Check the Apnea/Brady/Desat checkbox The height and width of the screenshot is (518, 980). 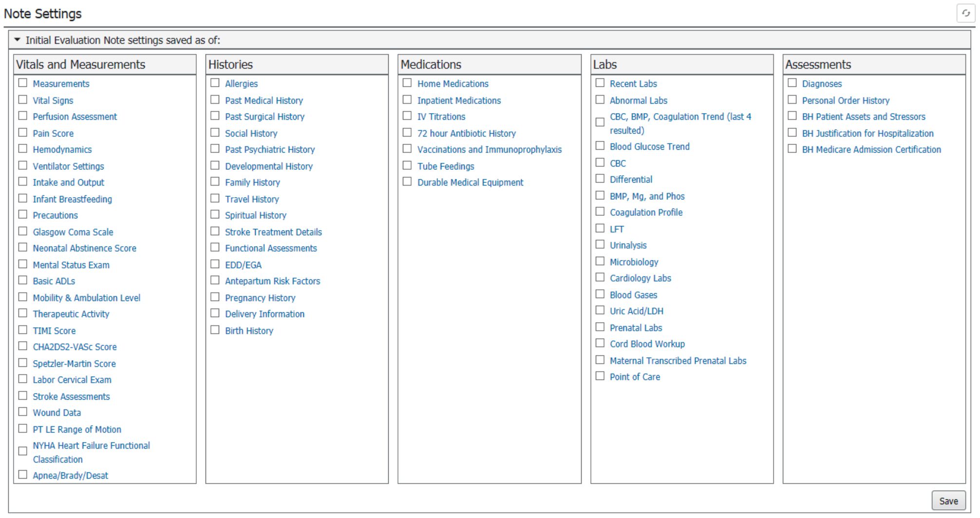22,474
